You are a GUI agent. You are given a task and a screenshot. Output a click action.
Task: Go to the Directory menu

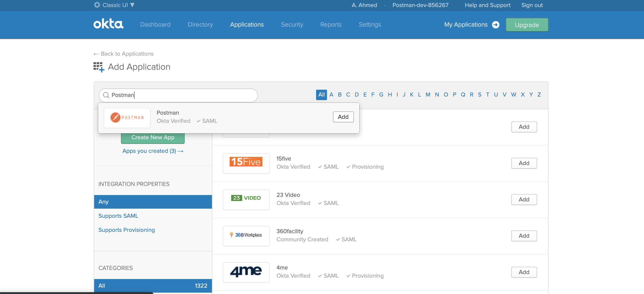click(x=200, y=25)
